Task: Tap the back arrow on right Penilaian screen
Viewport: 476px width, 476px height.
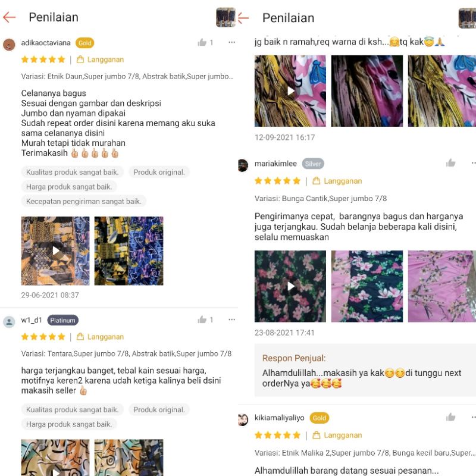Action: tap(243, 18)
